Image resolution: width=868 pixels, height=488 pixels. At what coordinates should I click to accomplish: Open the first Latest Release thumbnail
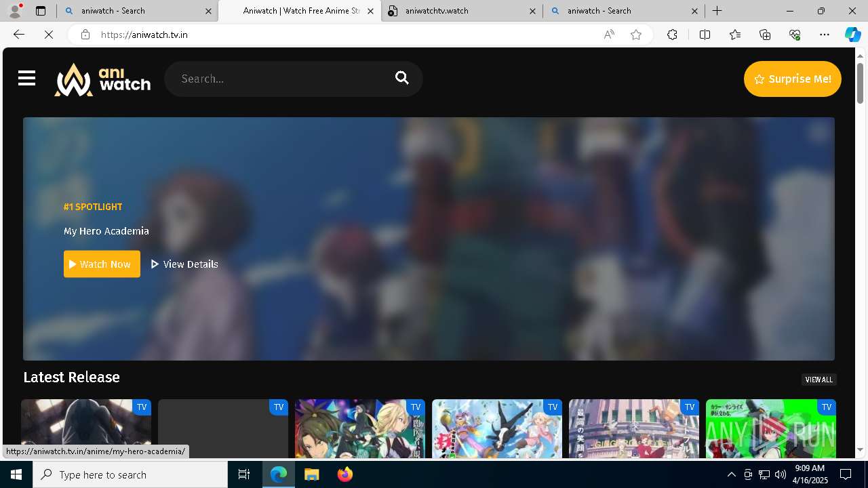tap(86, 428)
